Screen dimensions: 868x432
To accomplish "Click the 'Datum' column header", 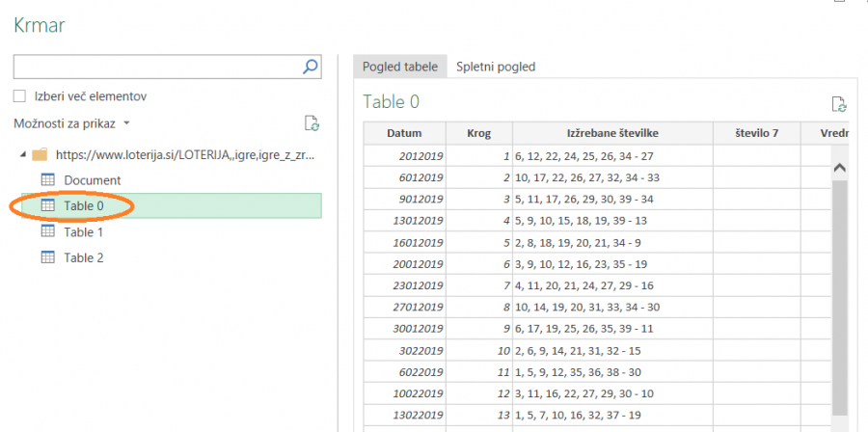I will point(404,133).
